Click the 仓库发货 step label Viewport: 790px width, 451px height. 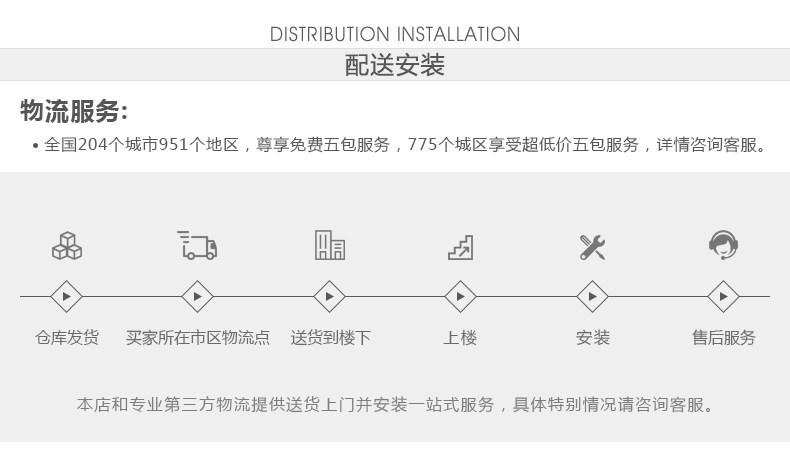(67, 338)
